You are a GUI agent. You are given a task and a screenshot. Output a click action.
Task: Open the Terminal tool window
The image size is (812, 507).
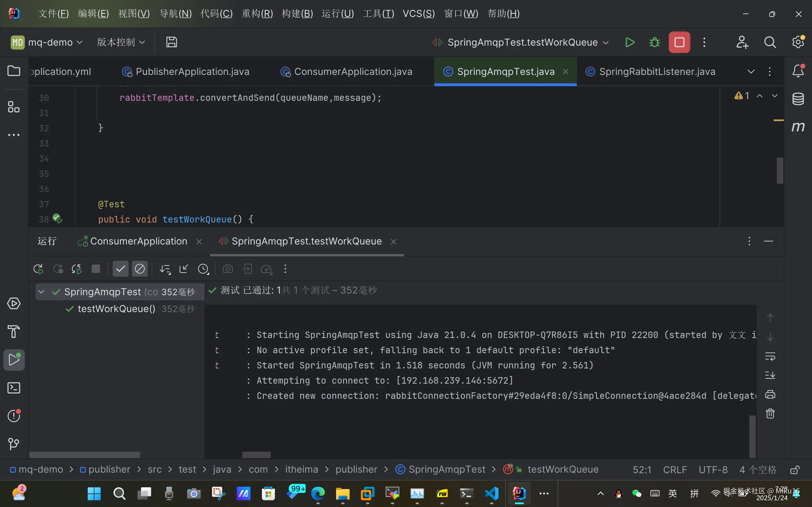tap(14, 388)
